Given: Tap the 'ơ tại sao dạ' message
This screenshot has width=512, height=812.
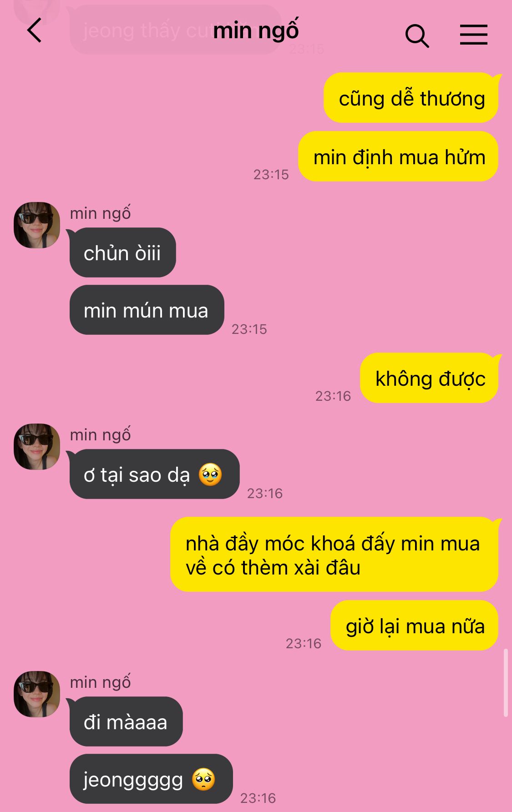Looking at the screenshot, I should click(154, 474).
